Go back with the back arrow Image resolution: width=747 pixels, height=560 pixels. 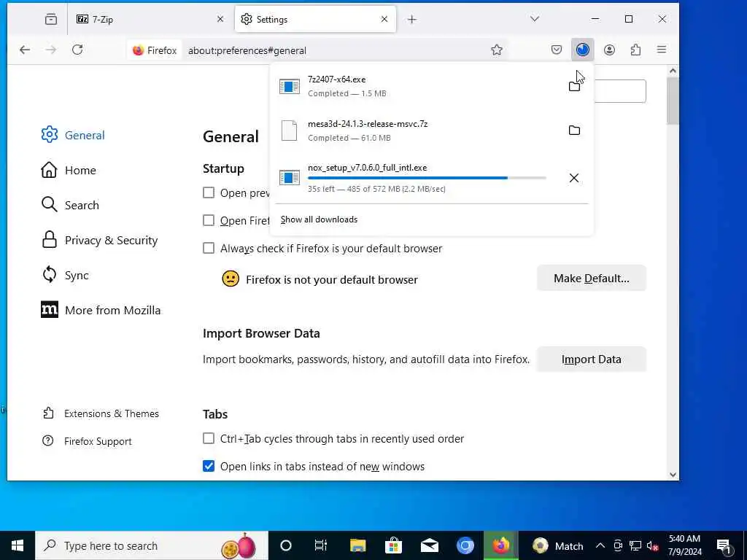point(25,50)
